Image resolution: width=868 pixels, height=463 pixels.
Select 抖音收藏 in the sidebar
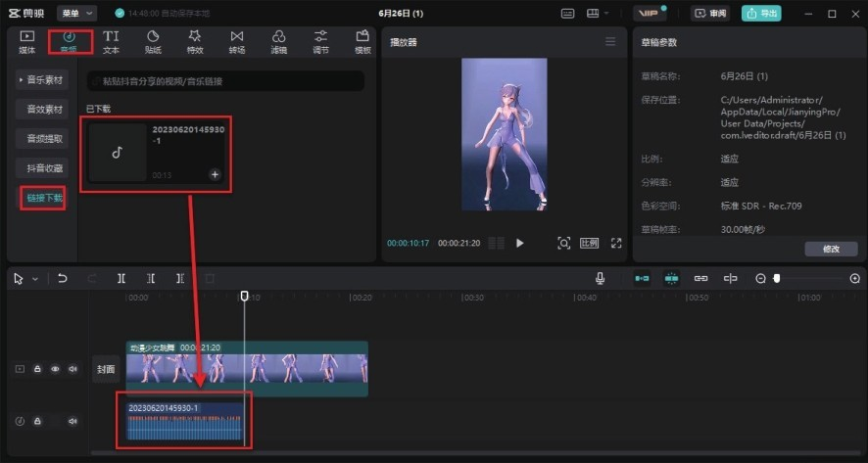44,168
